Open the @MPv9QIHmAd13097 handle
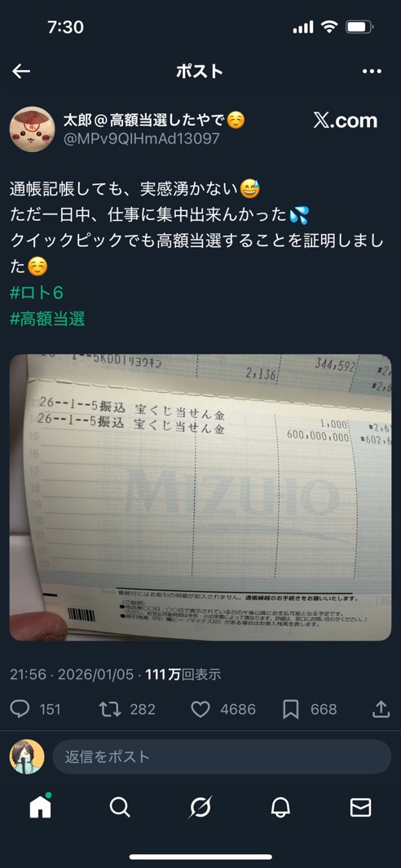Image resolution: width=401 pixels, height=868 pixels. pos(142,139)
